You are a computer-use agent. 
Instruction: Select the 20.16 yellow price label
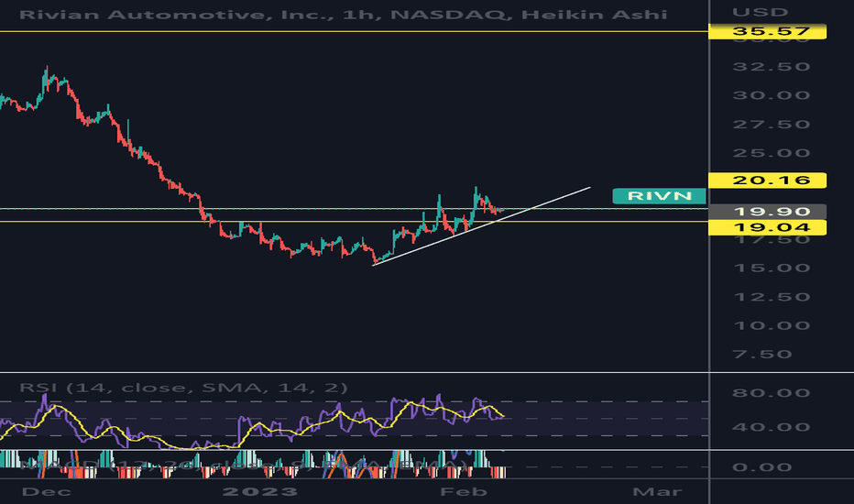tap(767, 181)
